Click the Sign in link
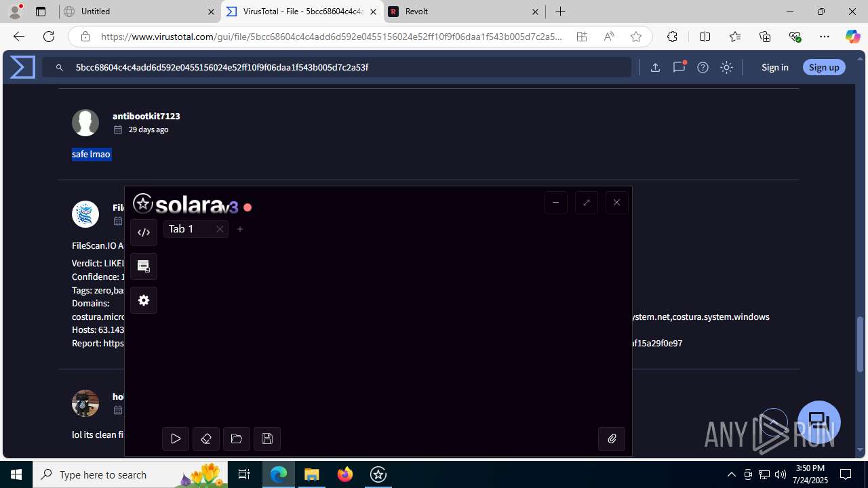The image size is (868, 488). [775, 67]
